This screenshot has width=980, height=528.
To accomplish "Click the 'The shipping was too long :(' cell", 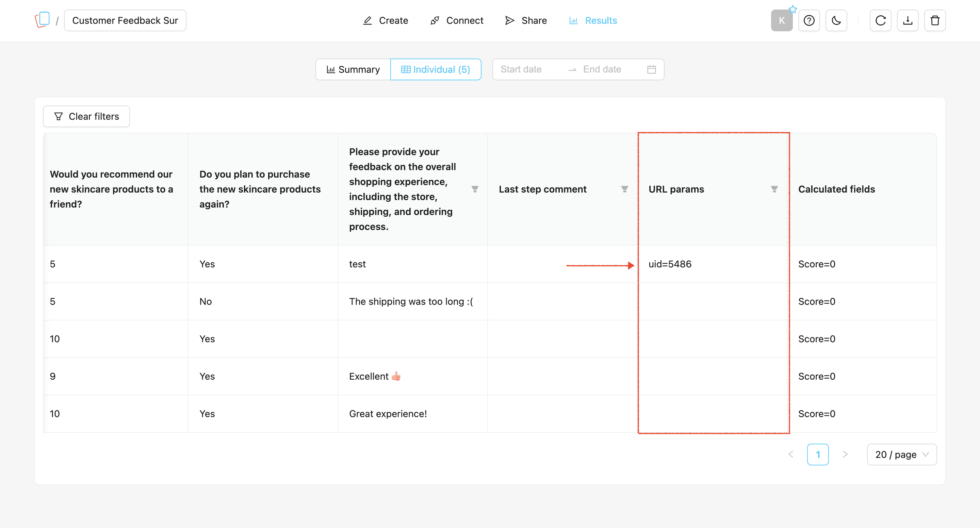I will (x=412, y=301).
